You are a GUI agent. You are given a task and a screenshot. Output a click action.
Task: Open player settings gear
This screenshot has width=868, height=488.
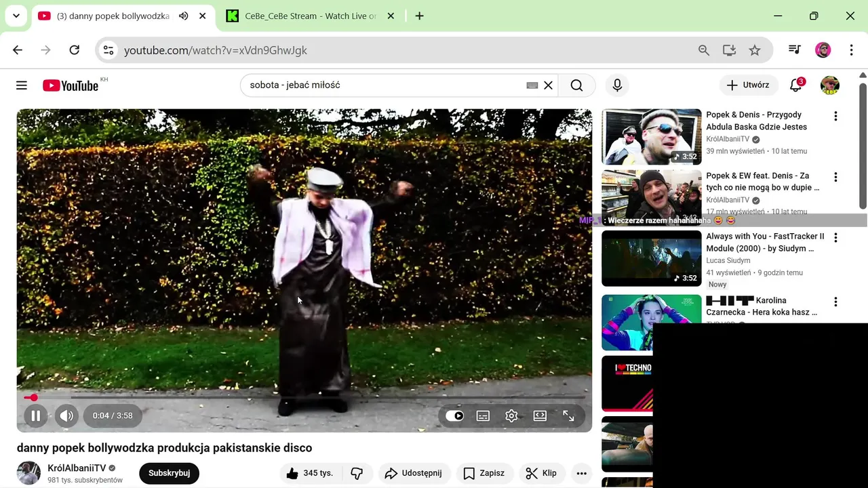click(x=511, y=416)
